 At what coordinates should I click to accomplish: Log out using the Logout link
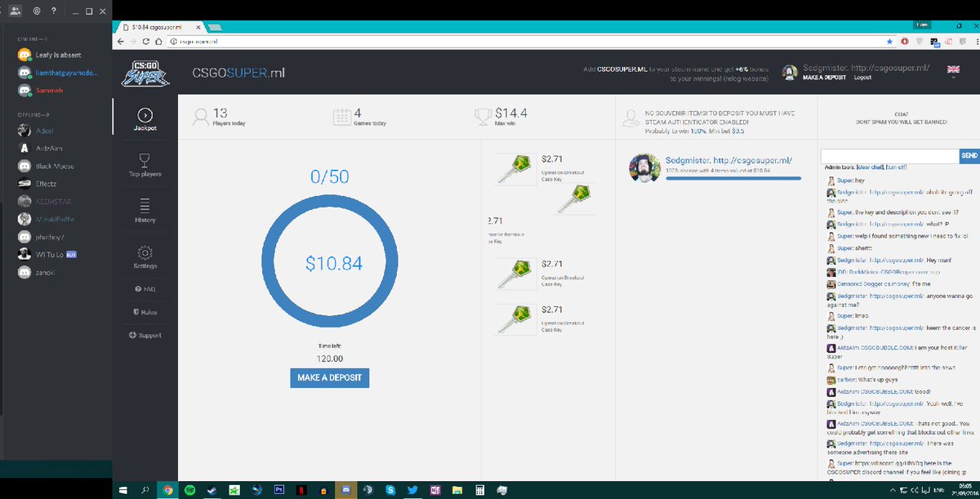[x=862, y=78]
